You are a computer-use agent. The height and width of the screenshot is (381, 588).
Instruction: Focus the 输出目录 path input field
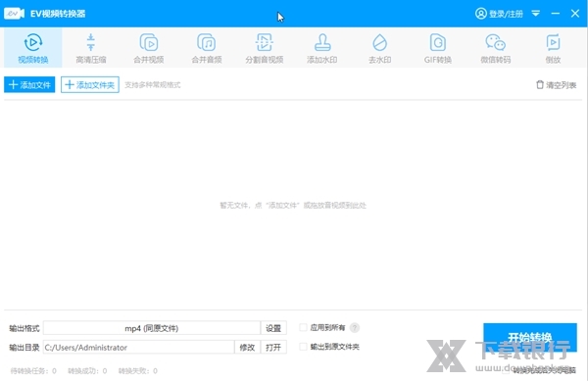(x=139, y=348)
